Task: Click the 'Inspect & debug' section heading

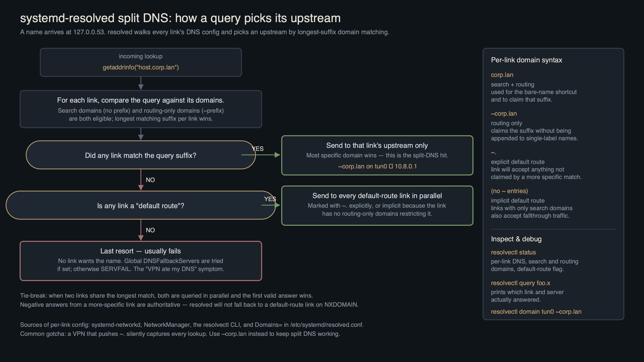Action: 516,239
